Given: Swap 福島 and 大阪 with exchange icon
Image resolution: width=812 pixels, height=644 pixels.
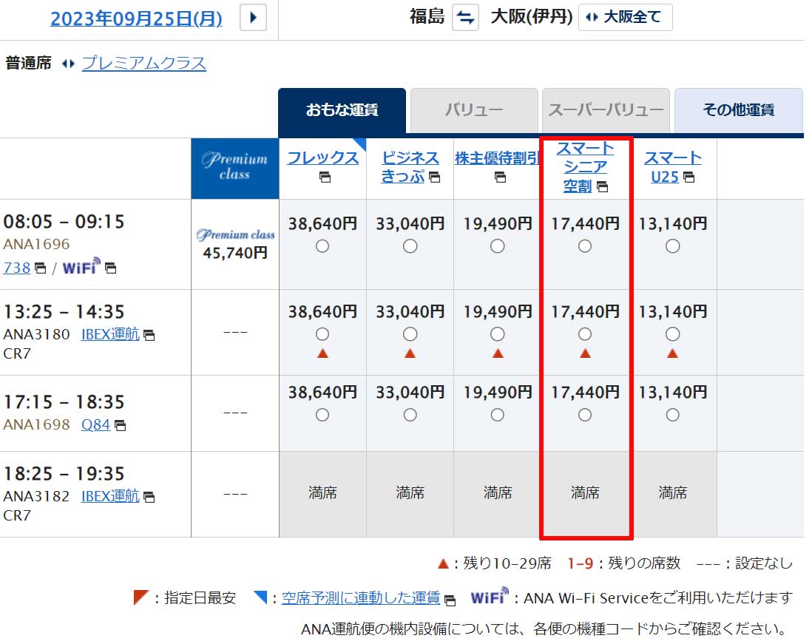Looking at the screenshot, I should [465, 18].
